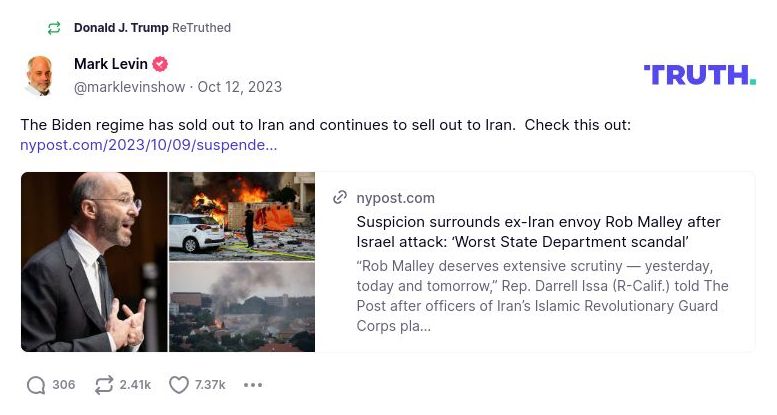Click the Mark Levin display name
Screen dimensions: 777x415
pyautogui.click(x=108, y=65)
